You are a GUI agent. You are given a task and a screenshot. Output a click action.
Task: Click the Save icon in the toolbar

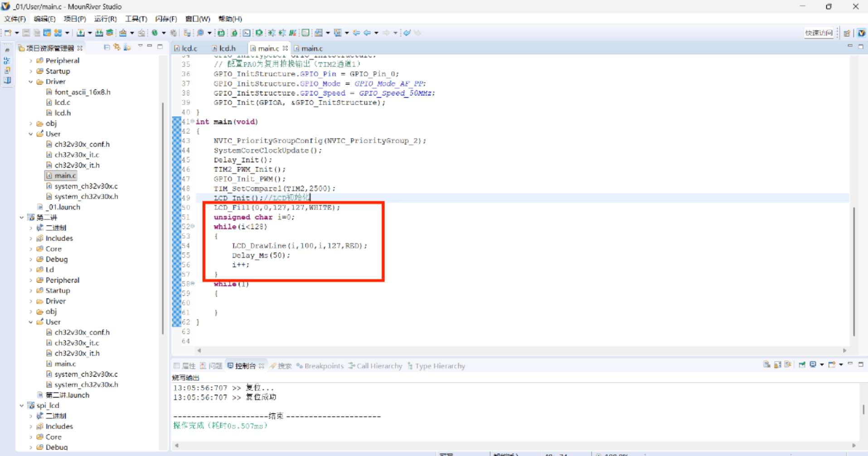[x=26, y=33]
